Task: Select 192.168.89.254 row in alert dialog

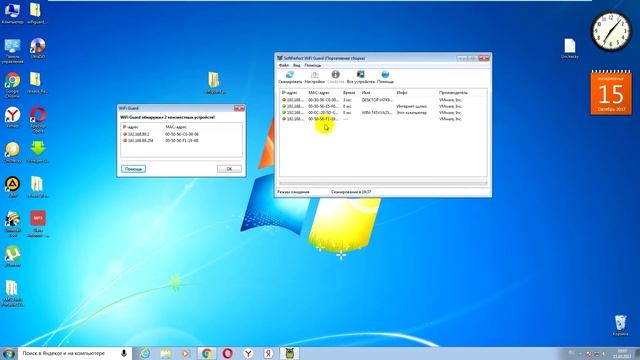Action: tap(181, 140)
